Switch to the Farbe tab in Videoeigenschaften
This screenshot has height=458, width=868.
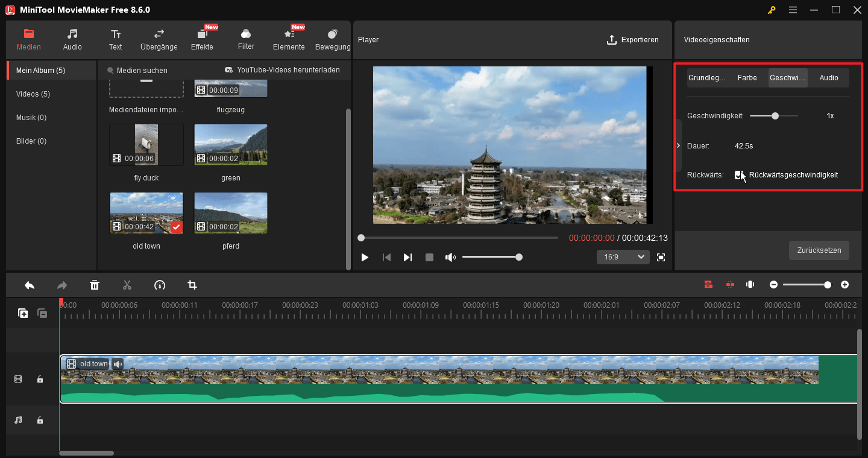tap(747, 77)
